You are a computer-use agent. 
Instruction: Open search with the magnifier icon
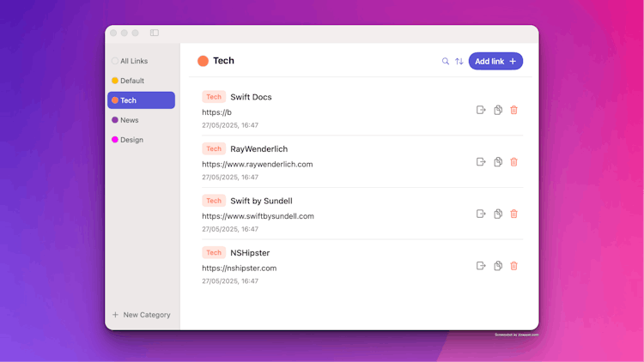[445, 62]
